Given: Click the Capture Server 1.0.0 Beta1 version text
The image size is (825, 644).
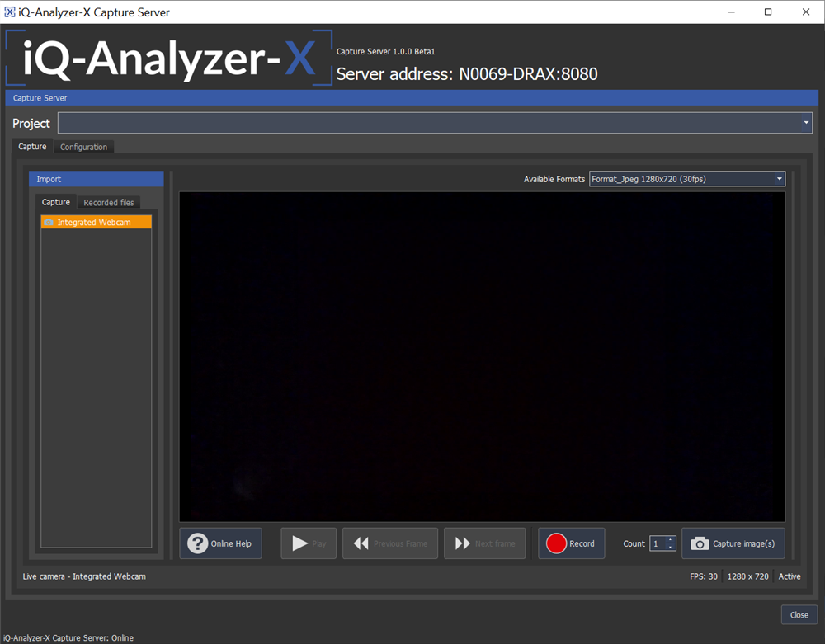Looking at the screenshot, I should [x=385, y=51].
